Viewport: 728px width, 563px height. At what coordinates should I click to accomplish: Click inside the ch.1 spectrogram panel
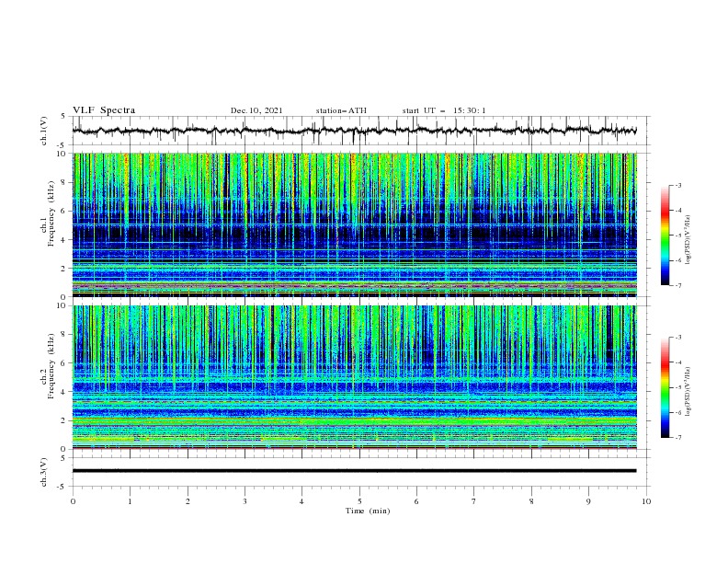point(355,224)
